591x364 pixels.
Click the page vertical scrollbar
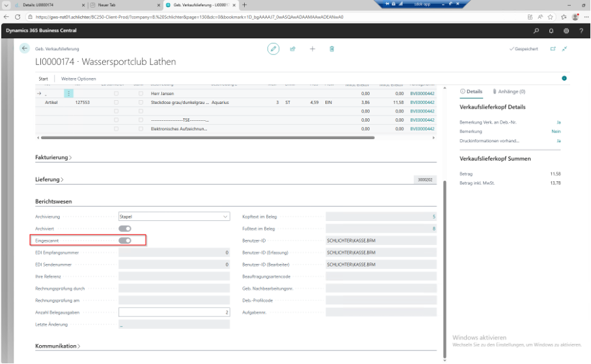point(445,269)
